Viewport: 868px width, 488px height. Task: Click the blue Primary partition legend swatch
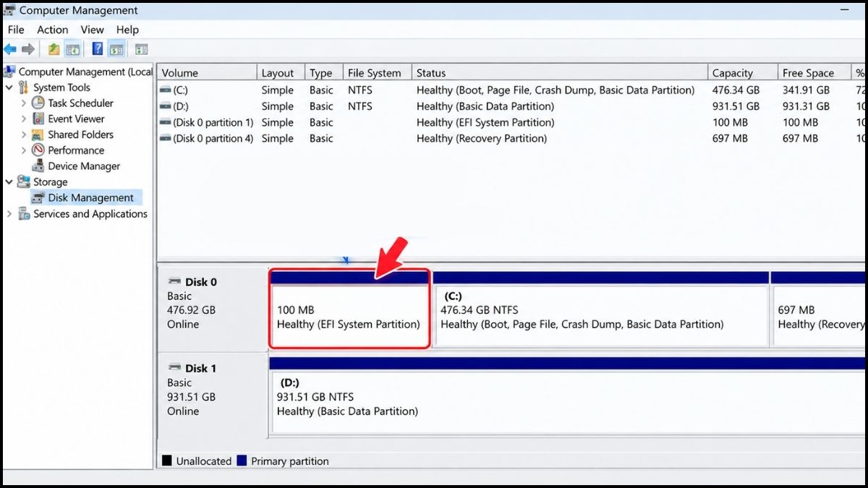(242, 461)
